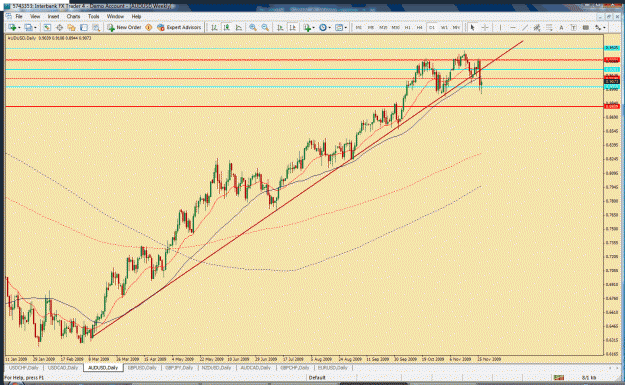Expand the Arrows objects dropdown

[x=604, y=28]
